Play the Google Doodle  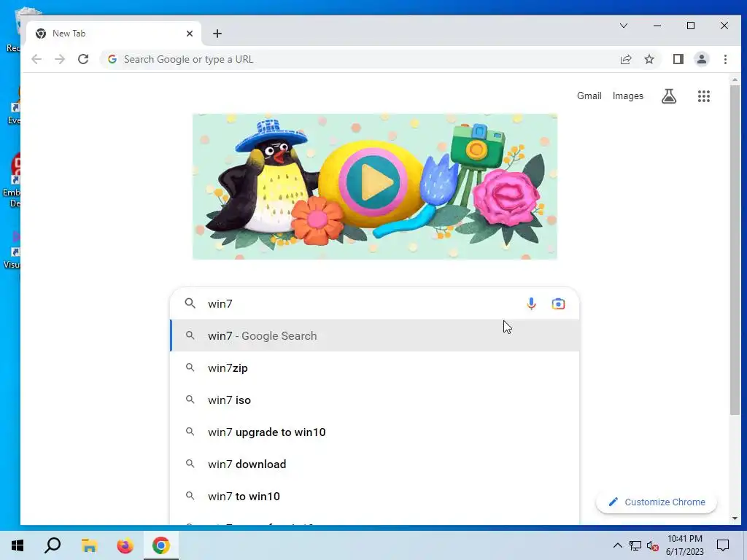click(x=373, y=182)
